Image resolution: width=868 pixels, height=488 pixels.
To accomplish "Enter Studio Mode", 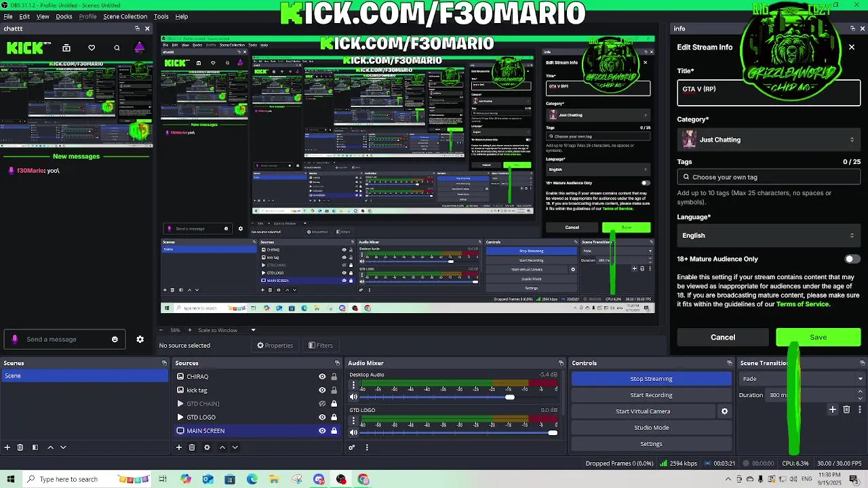I will (x=652, y=428).
